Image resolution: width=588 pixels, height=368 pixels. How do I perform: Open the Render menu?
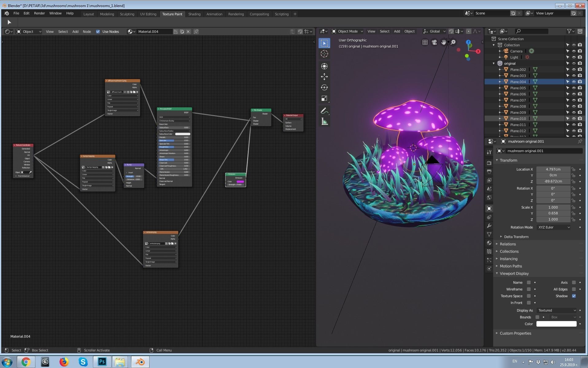pos(39,13)
